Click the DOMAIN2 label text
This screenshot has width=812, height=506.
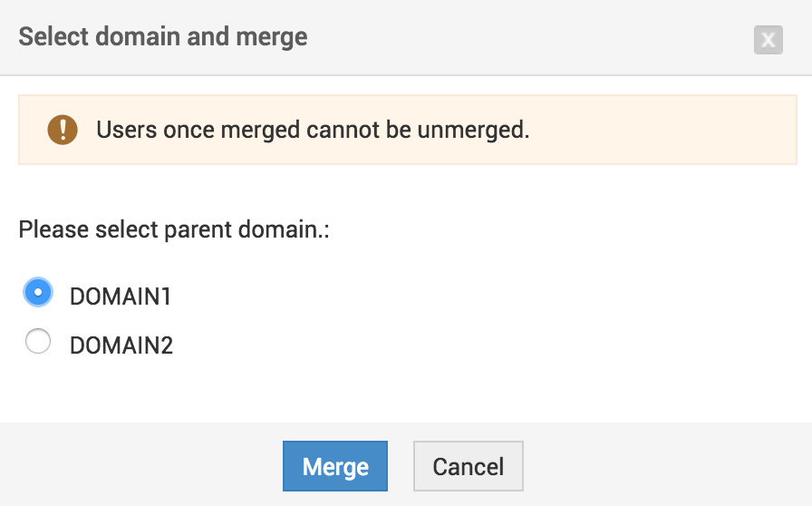121,345
